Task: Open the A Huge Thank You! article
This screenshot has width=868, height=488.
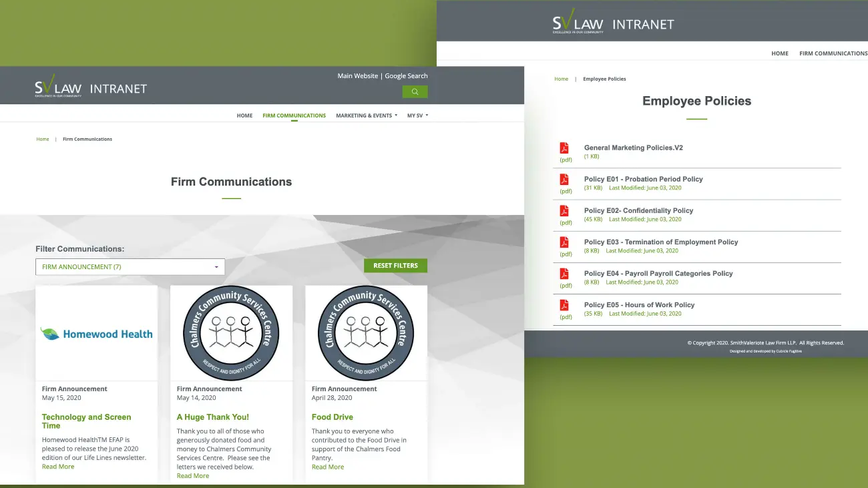Action: (x=212, y=417)
